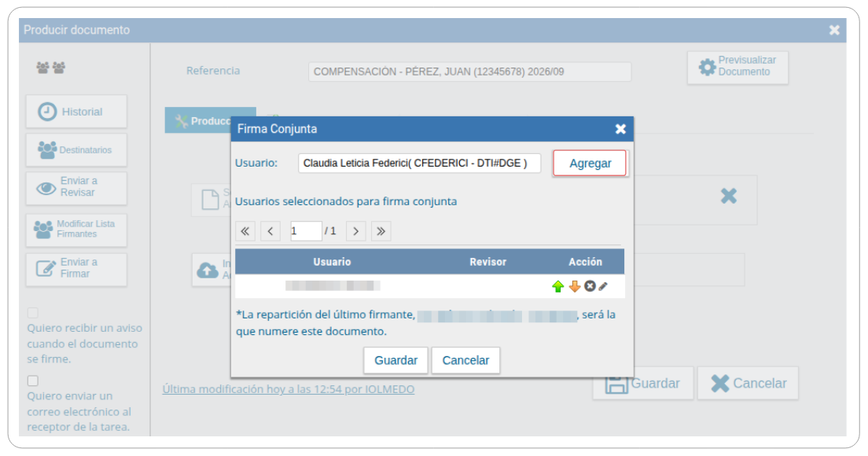Image resolution: width=868 pixels, height=456 pixels.
Task: Click the main window Cancelar button with X icon
Action: pyautogui.click(x=748, y=383)
